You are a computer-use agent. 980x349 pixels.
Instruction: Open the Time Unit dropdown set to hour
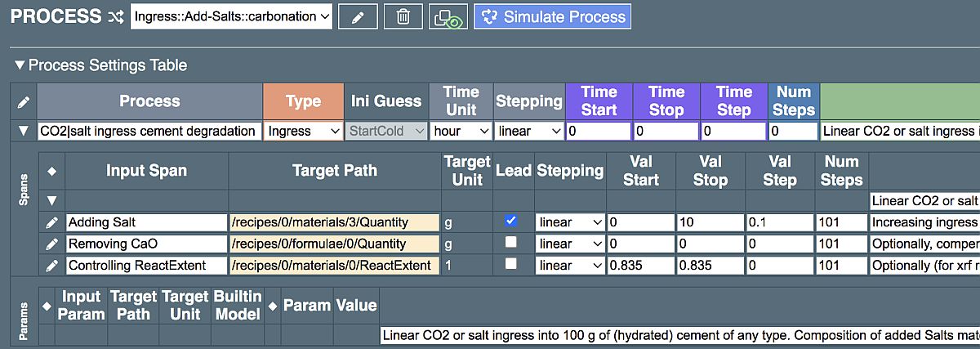[460, 131]
